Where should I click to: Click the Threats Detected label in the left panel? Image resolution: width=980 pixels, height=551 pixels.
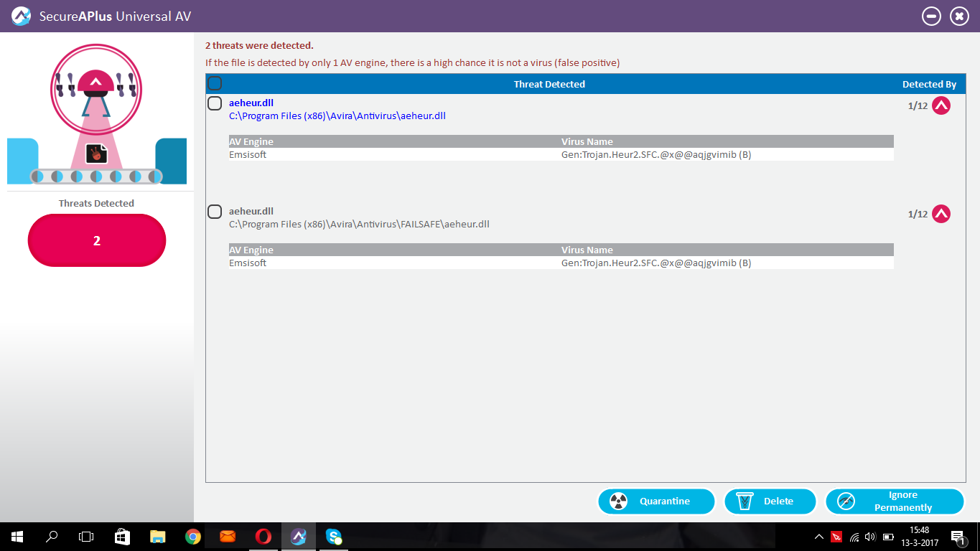tap(96, 203)
